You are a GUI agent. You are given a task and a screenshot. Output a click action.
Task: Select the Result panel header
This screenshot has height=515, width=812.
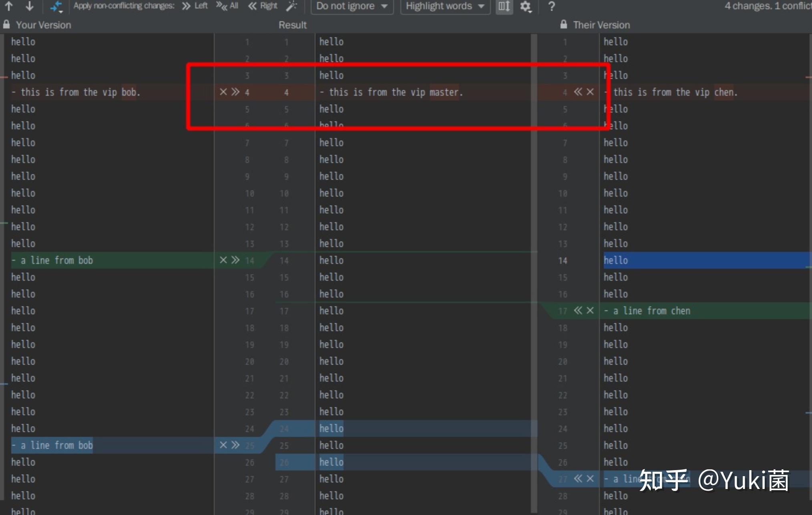click(x=292, y=24)
